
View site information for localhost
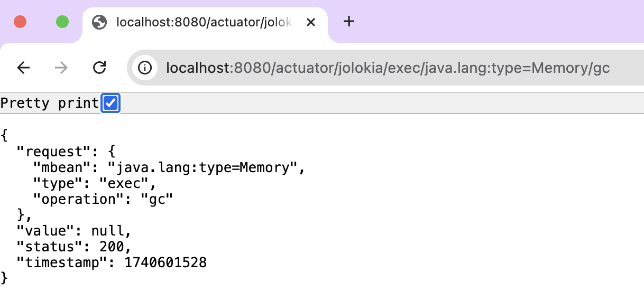(144, 68)
